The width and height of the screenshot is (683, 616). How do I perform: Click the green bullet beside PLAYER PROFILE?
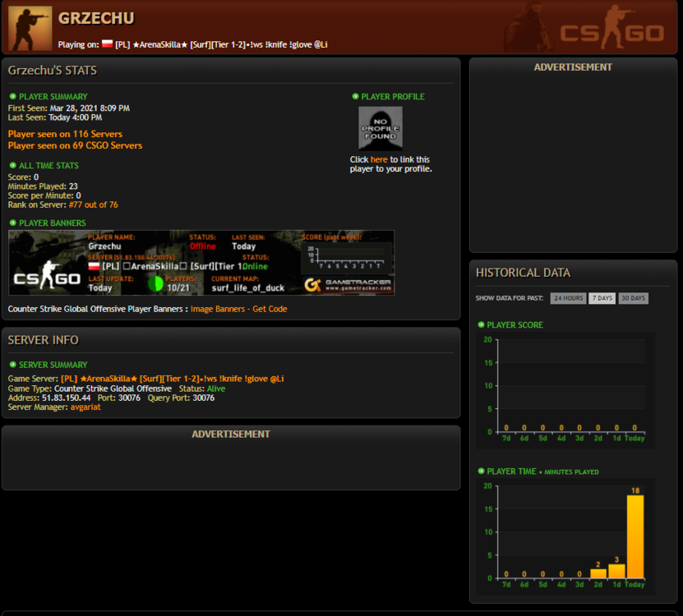coord(355,96)
